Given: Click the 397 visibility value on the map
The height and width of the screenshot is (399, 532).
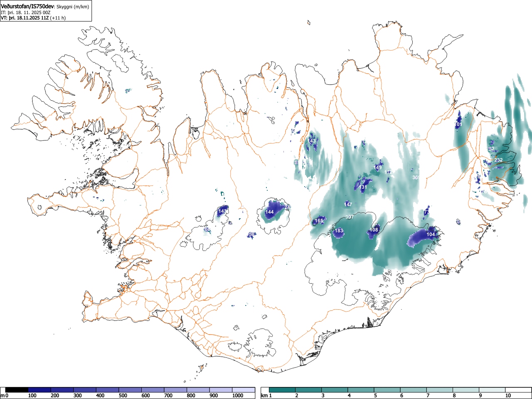Looking at the screenshot, I should click(x=350, y=217).
